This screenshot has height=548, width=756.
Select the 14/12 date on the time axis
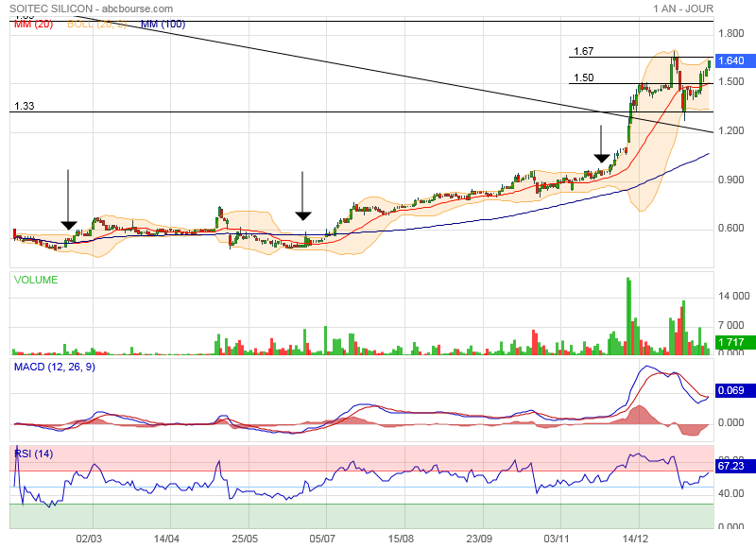pyautogui.click(x=635, y=539)
